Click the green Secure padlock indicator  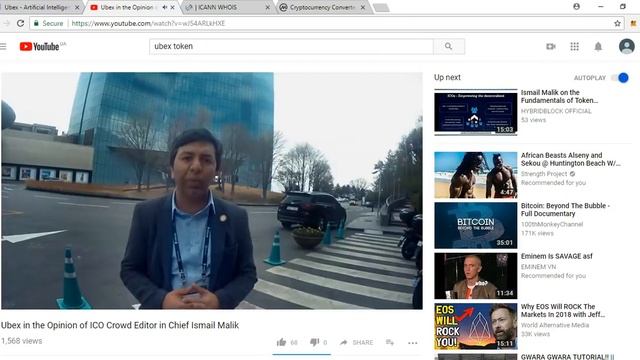click(x=48, y=23)
